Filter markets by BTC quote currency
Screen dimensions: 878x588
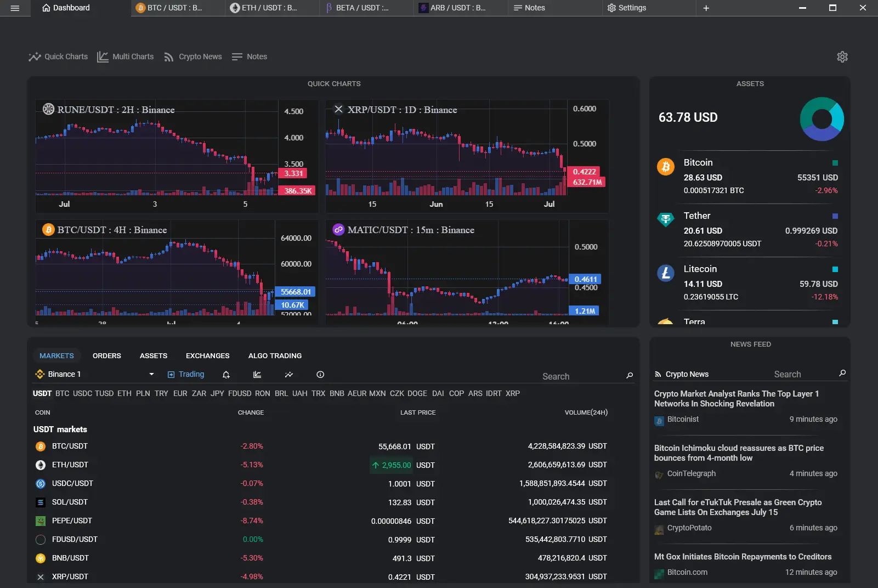[x=63, y=393]
